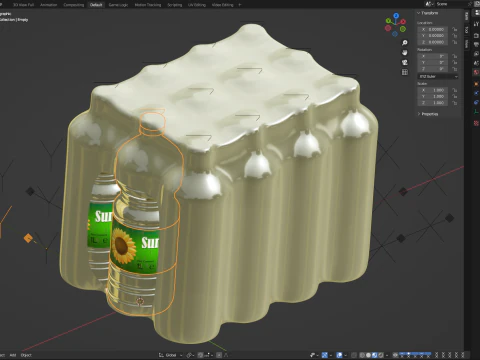Toggle the lock for Rotation Y
This screenshot has height=360, width=480.
click(455, 62)
